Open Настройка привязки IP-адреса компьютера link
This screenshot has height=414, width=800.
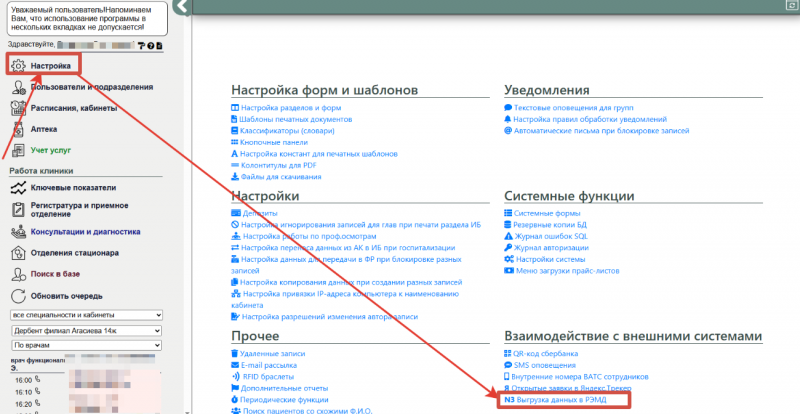click(x=345, y=300)
